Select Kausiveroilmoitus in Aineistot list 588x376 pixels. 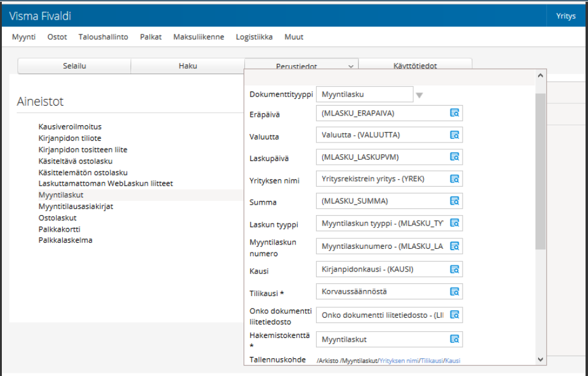click(70, 127)
